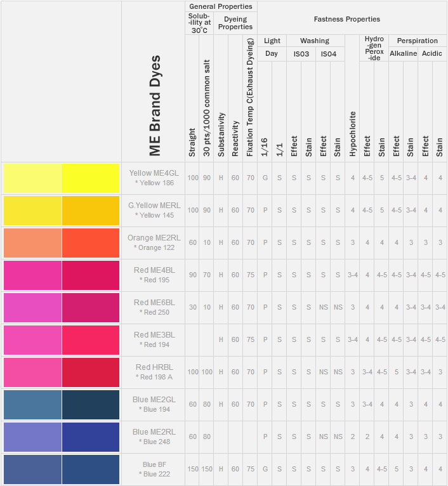Choose the light Blue ME2RL swatch
This screenshot has height=486, width=448.
[32, 437]
